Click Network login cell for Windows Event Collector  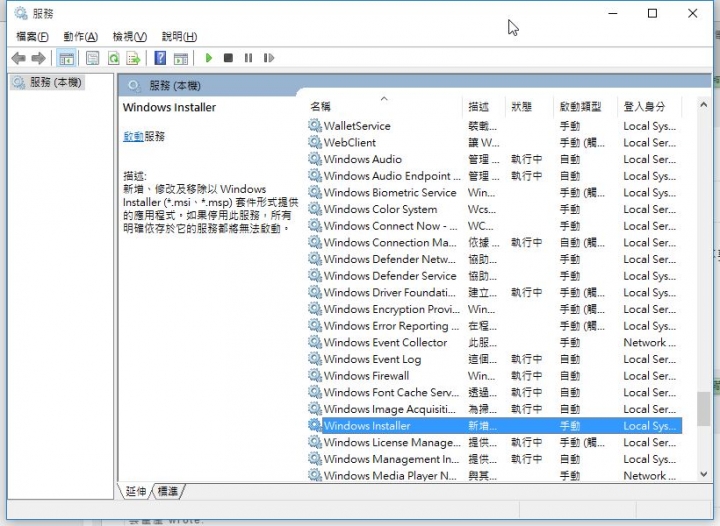pyautogui.click(x=649, y=342)
